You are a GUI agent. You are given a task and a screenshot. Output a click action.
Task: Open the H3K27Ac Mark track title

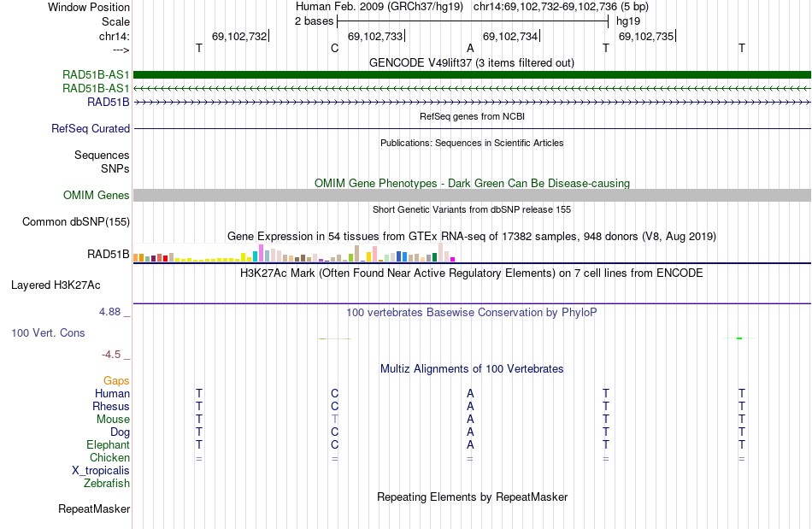pyautogui.click(x=472, y=273)
